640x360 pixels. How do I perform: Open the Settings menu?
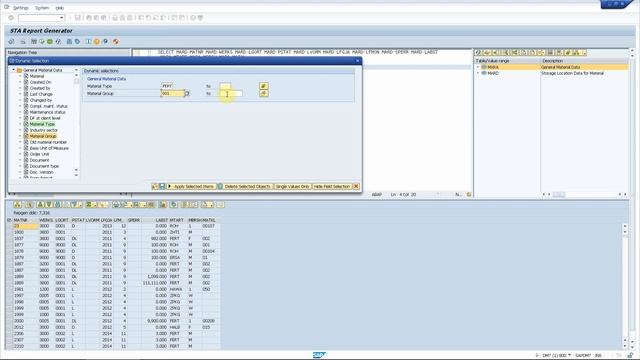(20, 8)
